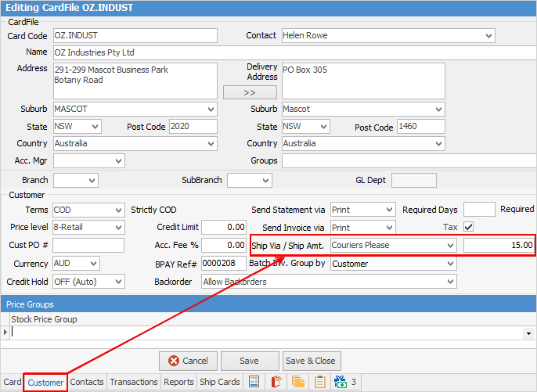The width and height of the screenshot is (537, 392).
Task: Click the Post Code field showing 2020
Action: point(193,126)
